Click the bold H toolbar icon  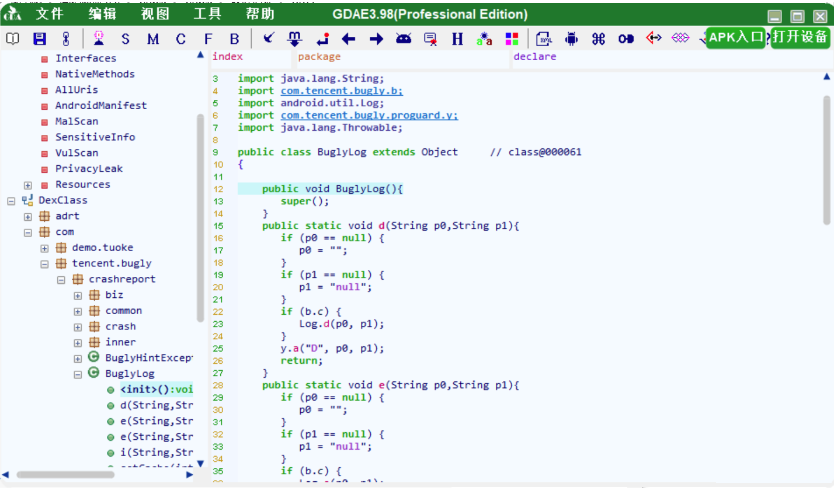pyautogui.click(x=457, y=39)
